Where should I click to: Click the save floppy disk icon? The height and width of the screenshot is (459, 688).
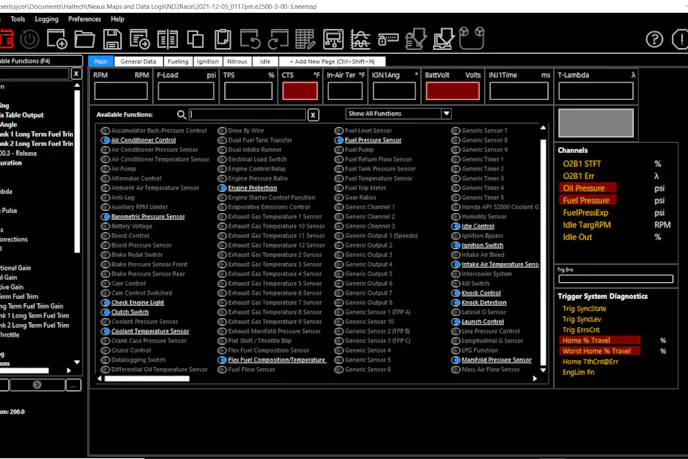click(112, 40)
